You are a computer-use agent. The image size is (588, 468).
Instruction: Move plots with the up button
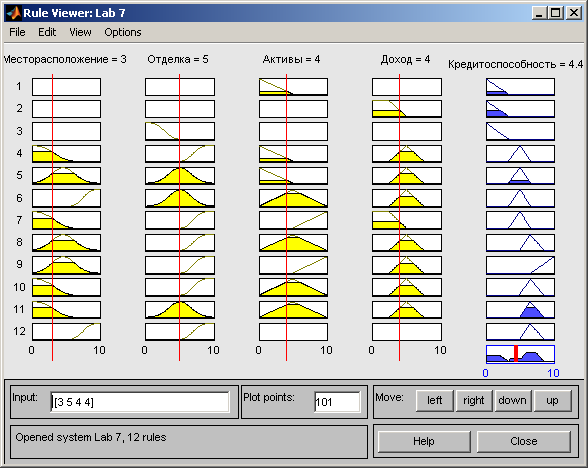pyautogui.click(x=552, y=400)
